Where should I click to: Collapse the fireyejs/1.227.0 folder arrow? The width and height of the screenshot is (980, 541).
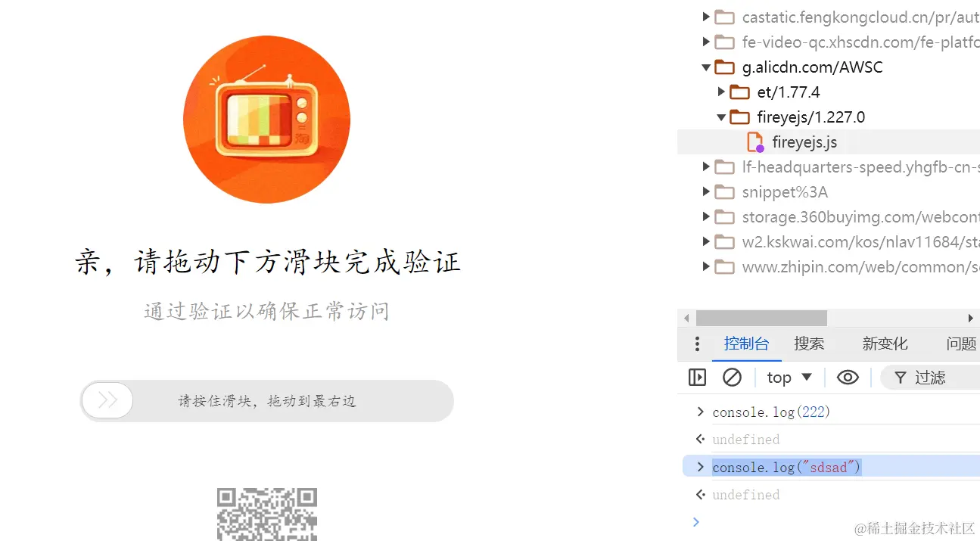coord(721,117)
